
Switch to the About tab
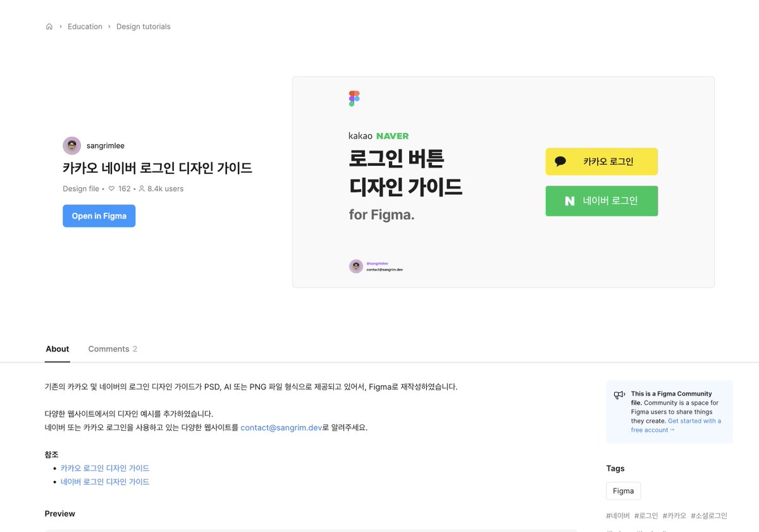coord(57,349)
